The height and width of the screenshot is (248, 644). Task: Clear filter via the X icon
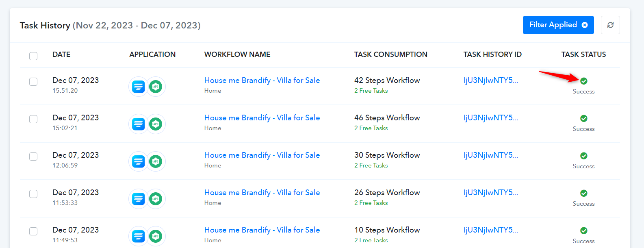[x=584, y=25]
